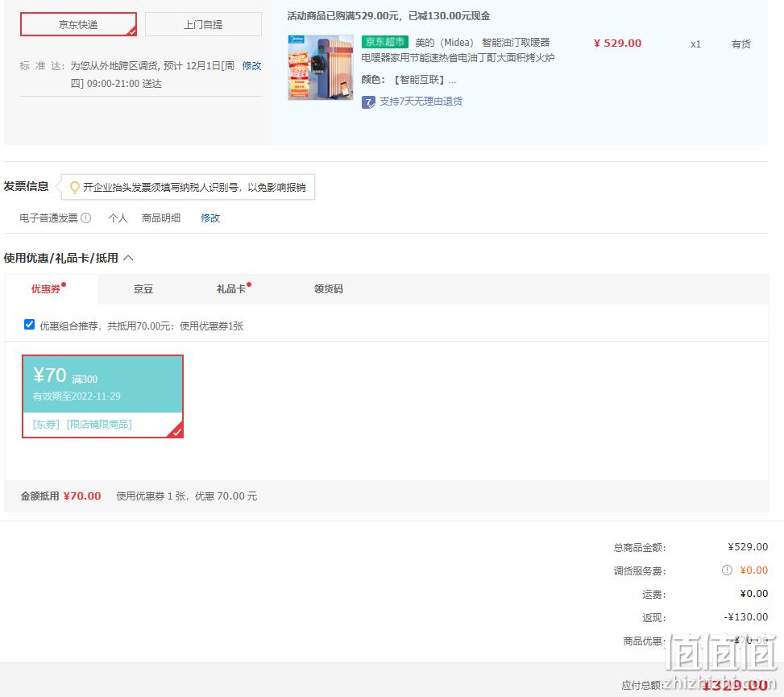Image resolution: width=784 pixels, height=697 pixels.
Task: Click info icon beside 电子普通发票
Action: coord(86,218)
